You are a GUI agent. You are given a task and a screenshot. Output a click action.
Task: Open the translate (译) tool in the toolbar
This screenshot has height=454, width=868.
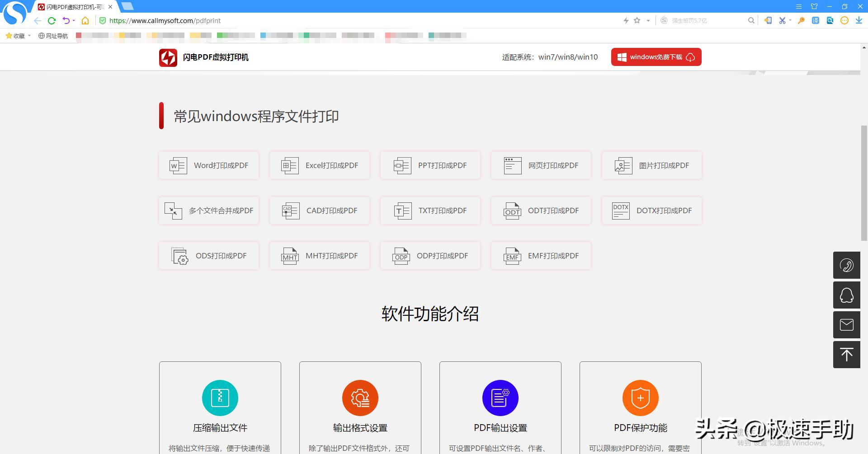(x=815, y=20)
